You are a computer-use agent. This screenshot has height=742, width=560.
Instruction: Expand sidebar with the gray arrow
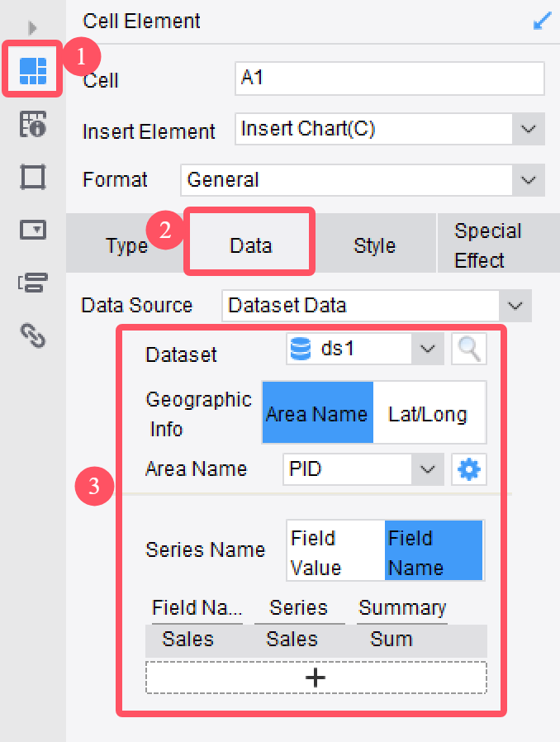pos(32,28)
